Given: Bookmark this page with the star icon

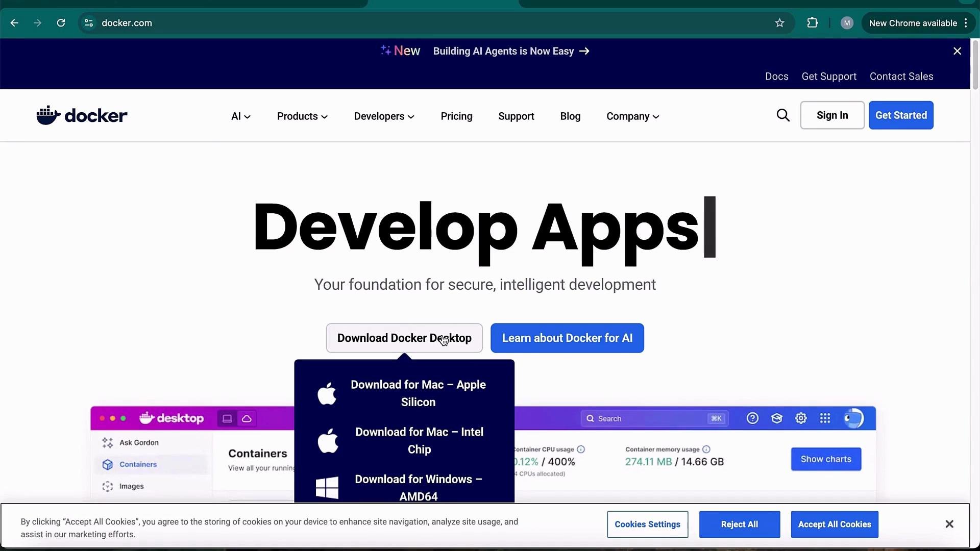Looking at the screenshot, I should click(779, 23).
